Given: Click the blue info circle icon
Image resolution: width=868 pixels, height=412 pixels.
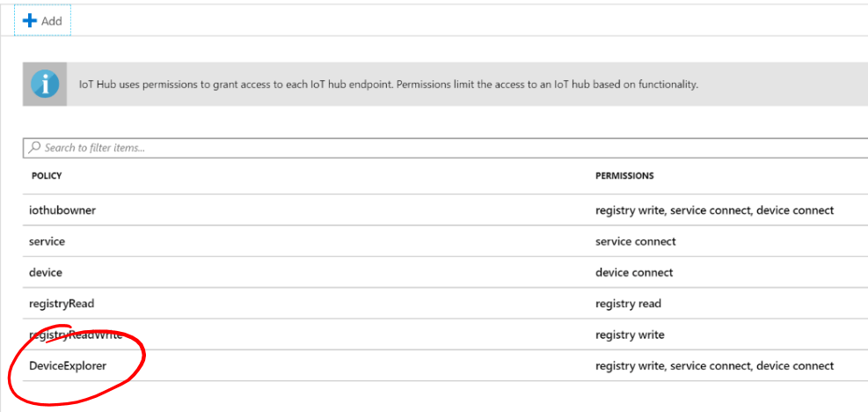Looking at the screenshot, I should [45, 85].
